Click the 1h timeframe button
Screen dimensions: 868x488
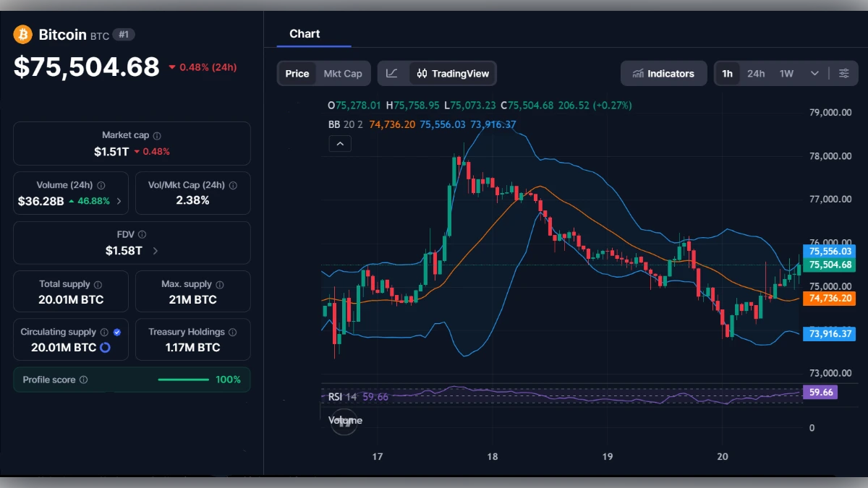(727, 73)
